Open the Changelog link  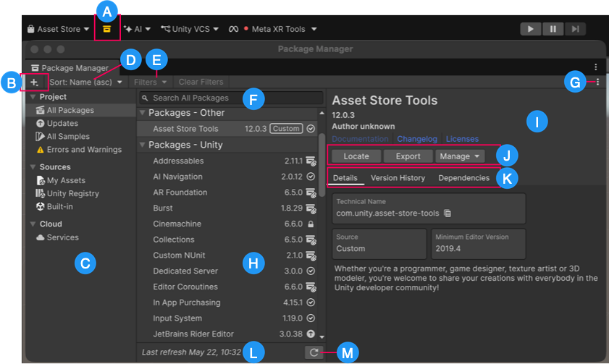tap(417, 139)
